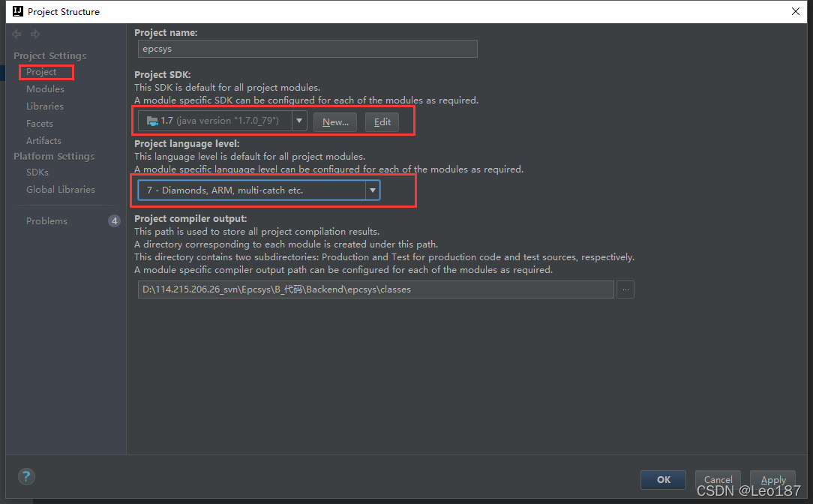Open SDKs under Platform Settings
This screenshot has width=813, height=504.
[x=37, y=172]
